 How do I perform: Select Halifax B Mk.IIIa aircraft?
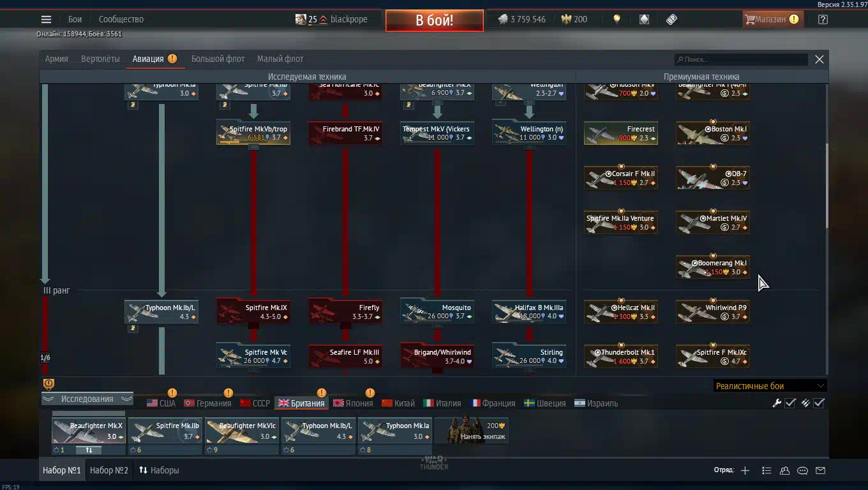[x=529, y=312]
